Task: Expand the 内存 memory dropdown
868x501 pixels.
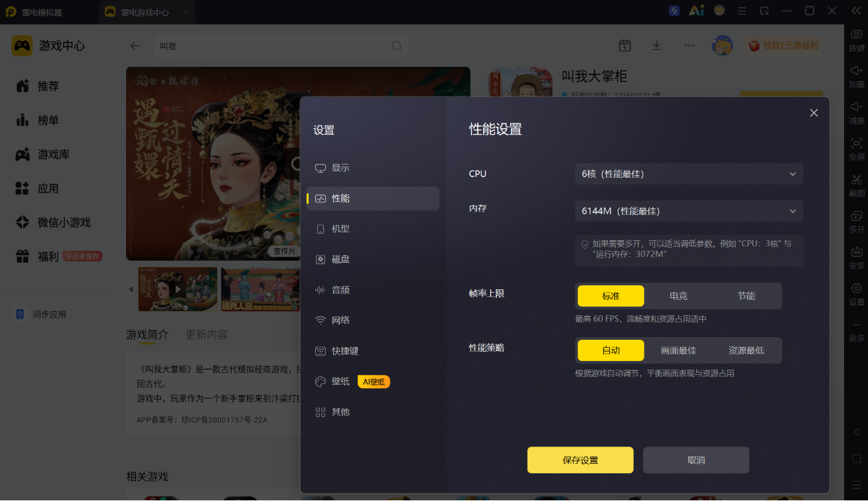Action: coord(689,211)
